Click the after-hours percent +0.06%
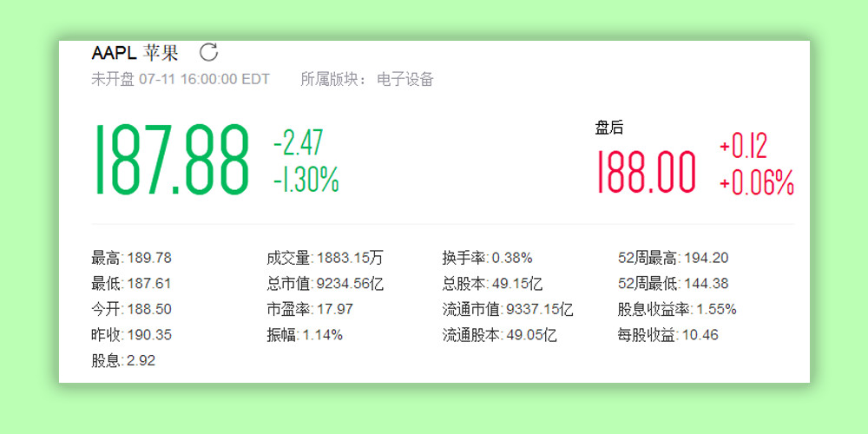The height and width of the screenshot is (434, 868). [757, 183]
